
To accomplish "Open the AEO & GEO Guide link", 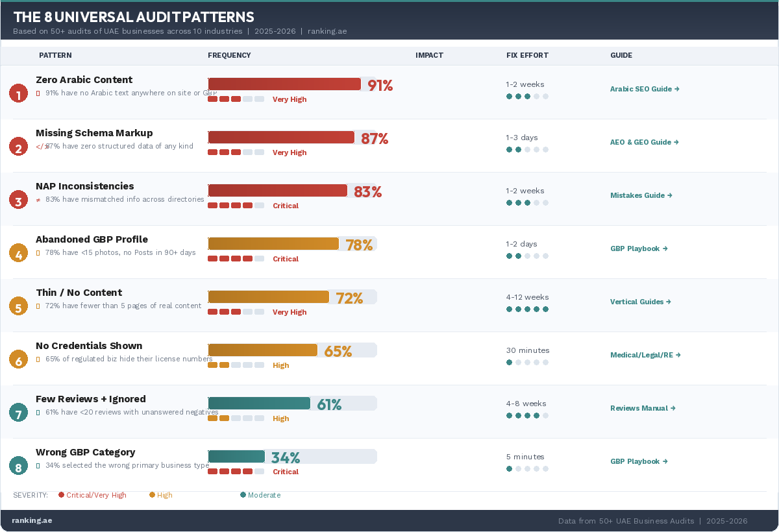I will (644, 142).
